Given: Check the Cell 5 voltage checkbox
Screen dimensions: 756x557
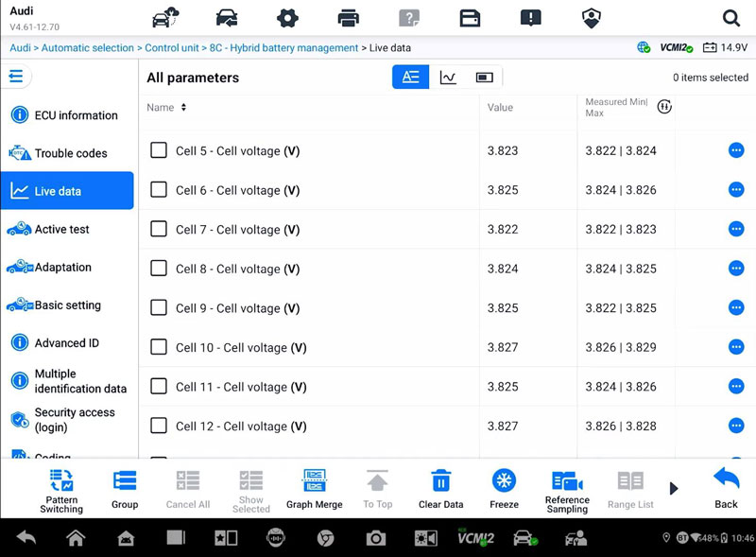Looking at the screenshot, I should click(159, 150).
